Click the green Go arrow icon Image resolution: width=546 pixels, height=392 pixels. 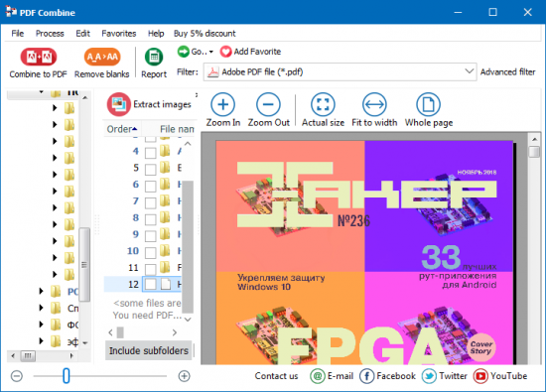pos(184,52)
